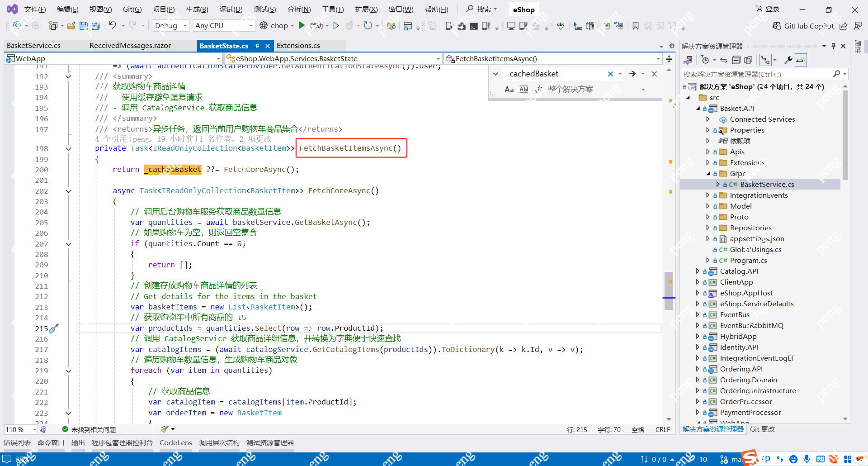Open the Git(G) menu

pyautogui.click(x=132, y=9)
